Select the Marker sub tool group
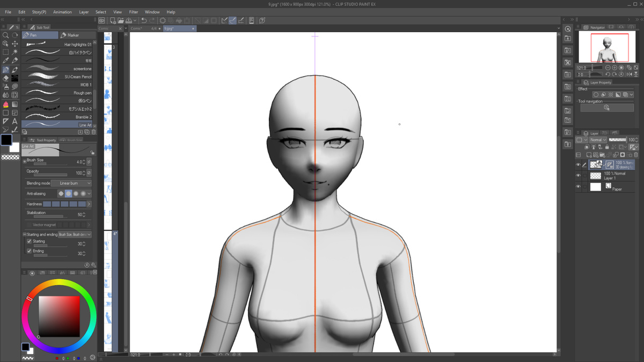The height and width of the screenshot is (362, 644). 77,35
